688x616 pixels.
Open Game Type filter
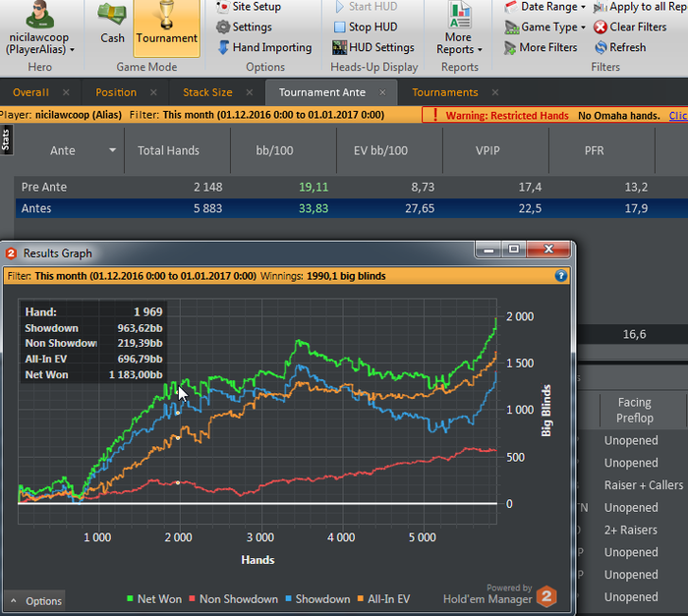545,27
